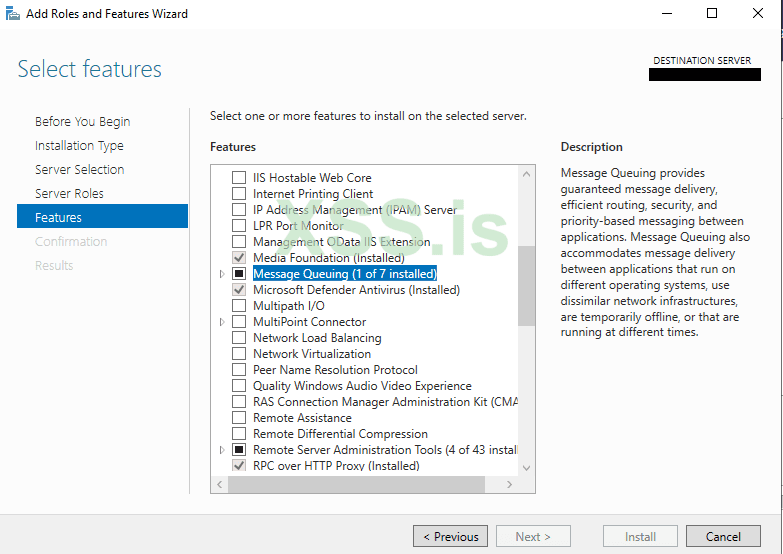Select 'LPR Port Monitor' row text
Screen dimensions: 783x554
(298, 226)
